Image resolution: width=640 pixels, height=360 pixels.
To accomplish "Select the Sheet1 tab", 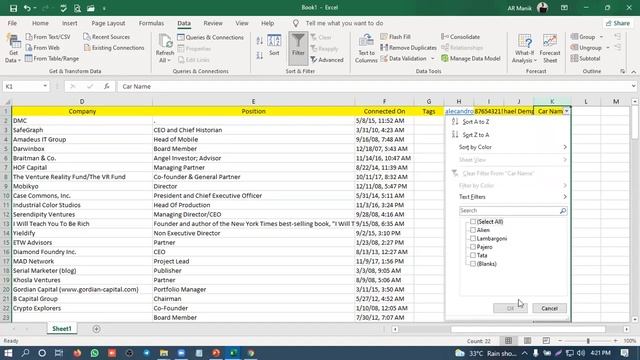I will tap(62, 329).
